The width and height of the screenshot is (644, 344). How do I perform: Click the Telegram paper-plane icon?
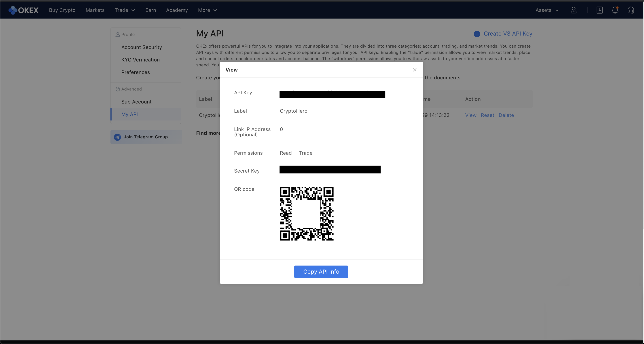[x=117, y=137]
